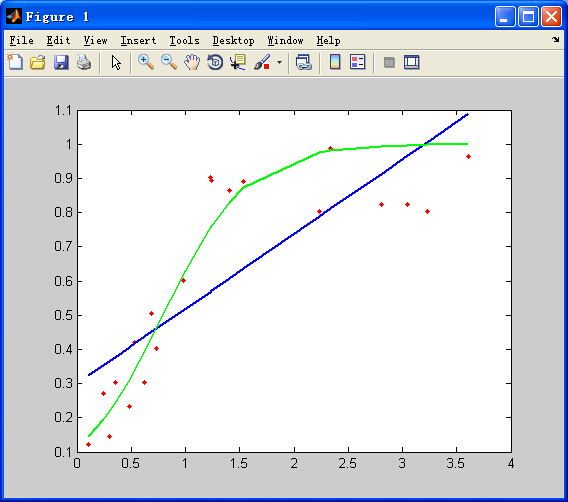Print the figure using the printer icon
Viewport: 568px width, 502px height.
click(84, 63)
